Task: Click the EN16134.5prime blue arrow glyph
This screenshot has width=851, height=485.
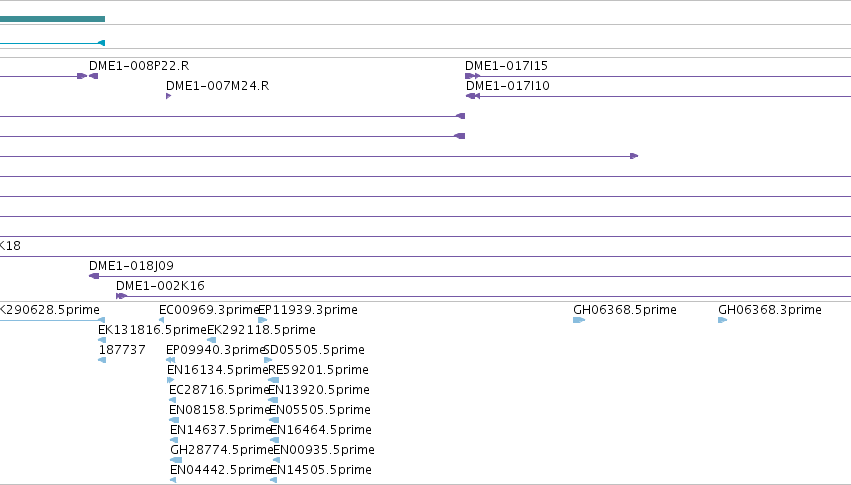Action: point(170,380)
